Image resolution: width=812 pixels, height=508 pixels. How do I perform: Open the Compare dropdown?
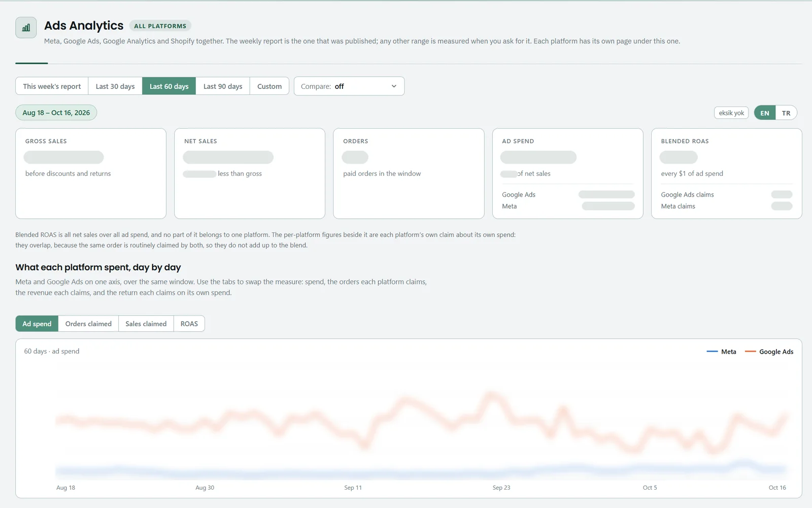(349, 86)
